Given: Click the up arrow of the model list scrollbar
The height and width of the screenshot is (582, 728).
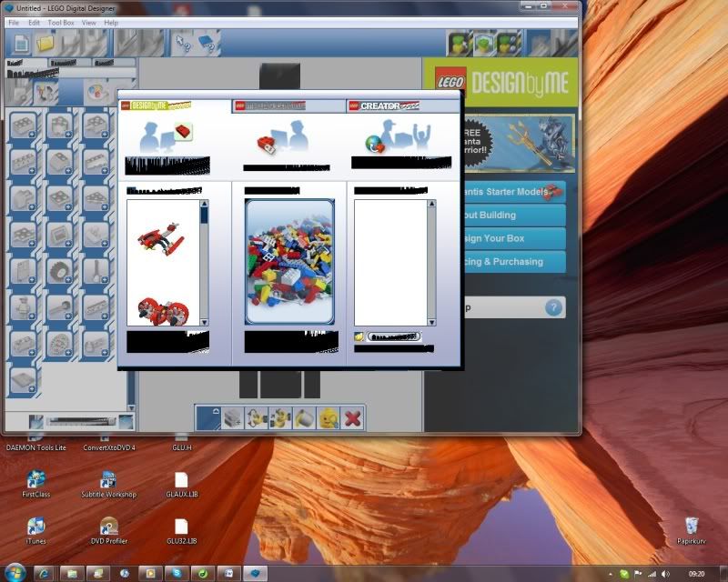Looking at the screenshot, I should coord(204,204).
